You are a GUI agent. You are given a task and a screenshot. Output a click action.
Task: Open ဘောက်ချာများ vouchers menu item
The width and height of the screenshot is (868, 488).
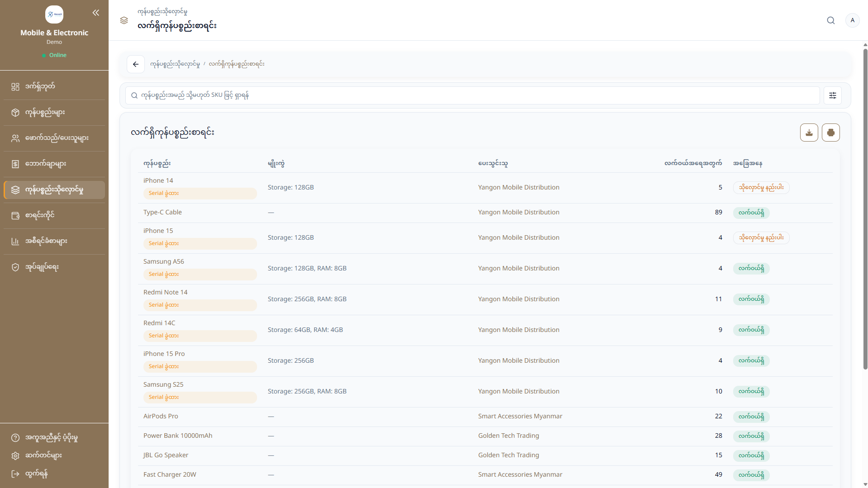(x=54, y=164)
